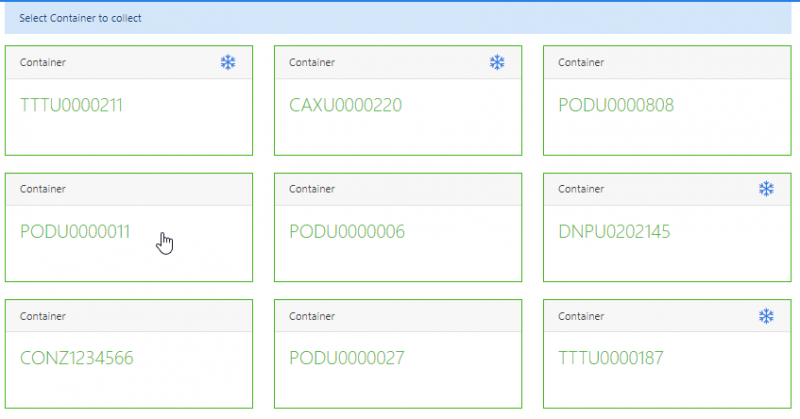Click the snowflake icon on CAXU0000220 card
This screenshot has width=800, height=419.
click(497, 63)
